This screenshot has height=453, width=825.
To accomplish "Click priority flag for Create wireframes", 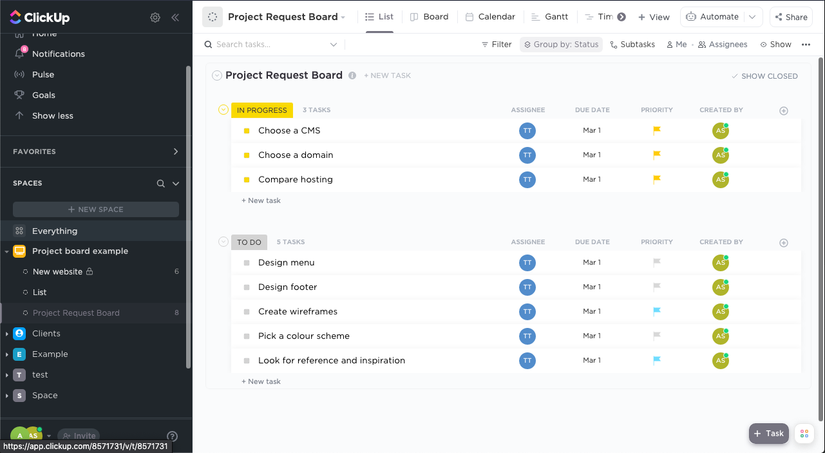I will tap(657, 311).
